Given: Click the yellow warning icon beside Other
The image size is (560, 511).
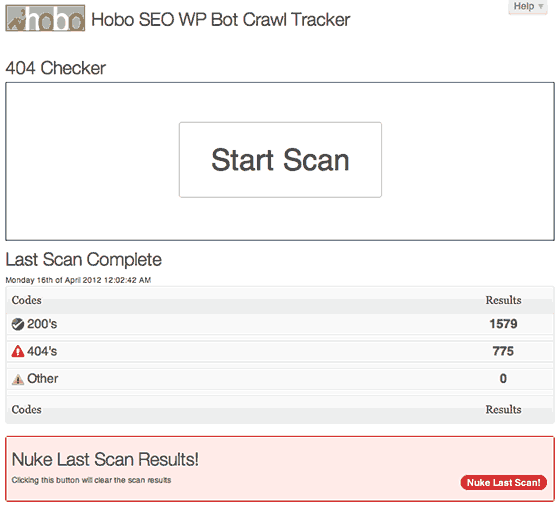Looking at the screenshot, I should point(18,379).
